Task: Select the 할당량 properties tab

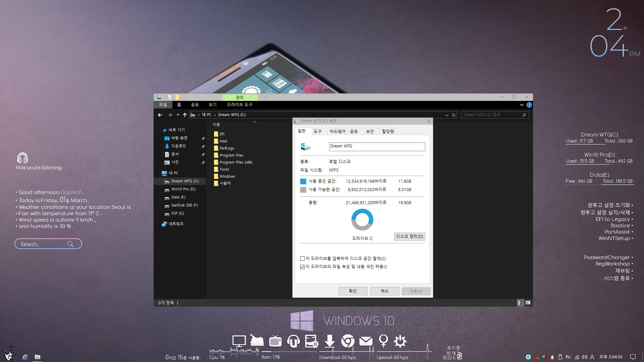Action: pyautogui.click(x=388, y=131)
